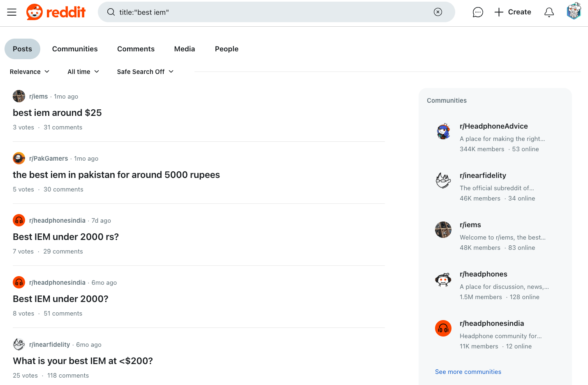Screen dimensions: 588x385
Task: Open the Relevance sort dropdown
Action: click(29, 71)
